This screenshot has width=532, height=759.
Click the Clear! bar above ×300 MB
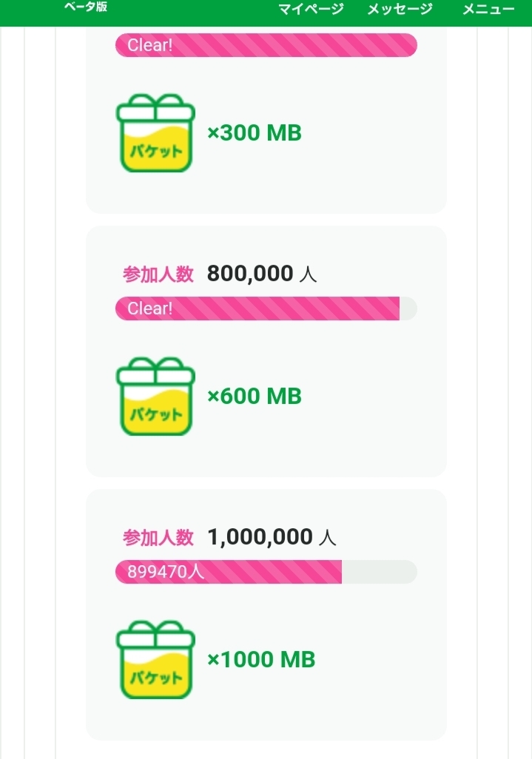click(x=266, y=45)
